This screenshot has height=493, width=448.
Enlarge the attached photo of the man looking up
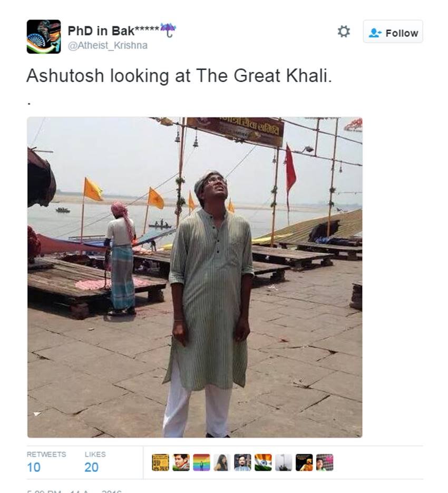click(x=194, y=277)
